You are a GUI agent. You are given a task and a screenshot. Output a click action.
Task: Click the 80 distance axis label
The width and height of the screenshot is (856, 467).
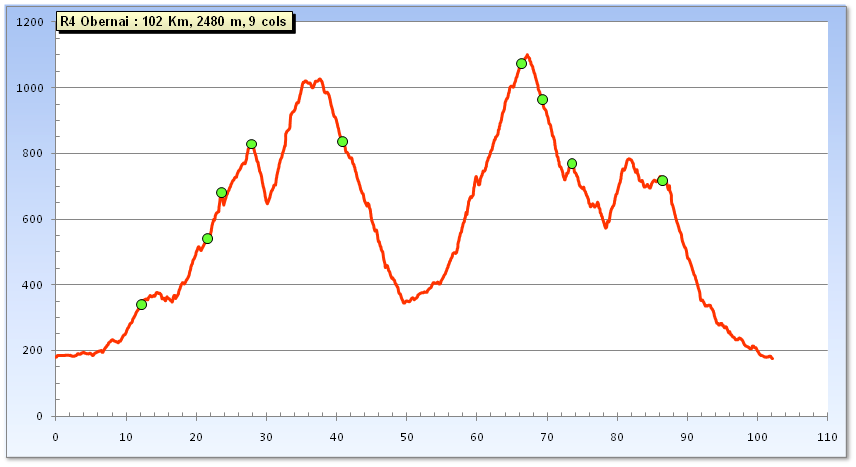point(617,437)
